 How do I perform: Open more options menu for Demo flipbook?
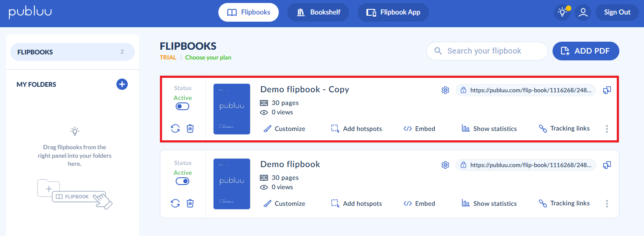[x=607, y=204]
